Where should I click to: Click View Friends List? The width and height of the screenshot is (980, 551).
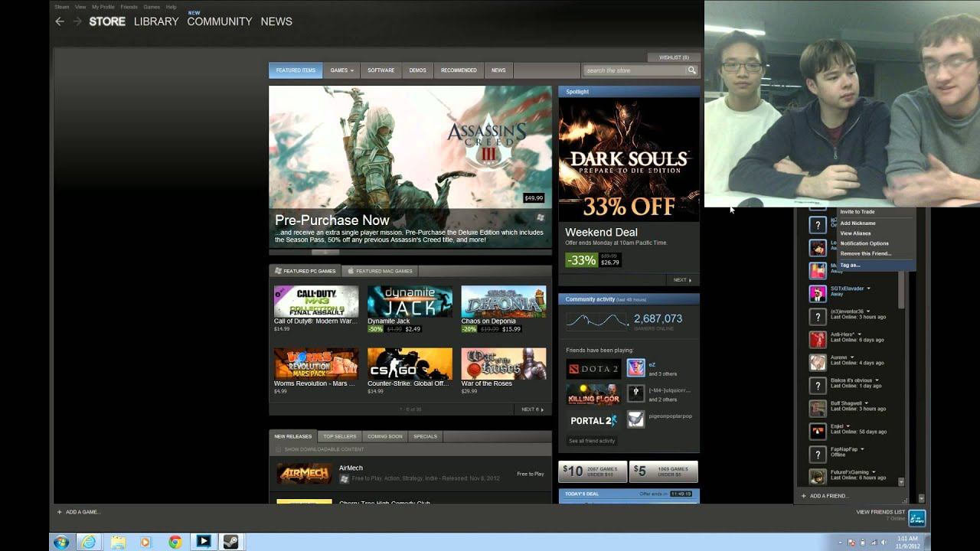(x=880, y=512)
